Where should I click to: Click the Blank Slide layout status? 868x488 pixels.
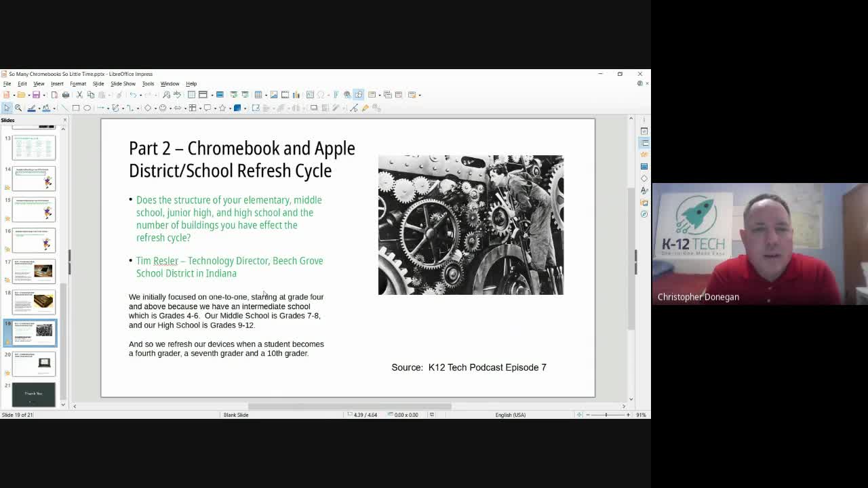(236, 415)
